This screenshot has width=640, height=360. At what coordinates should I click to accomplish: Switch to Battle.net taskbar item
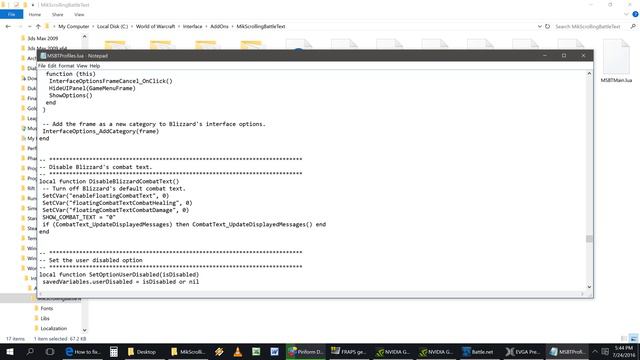478,351
